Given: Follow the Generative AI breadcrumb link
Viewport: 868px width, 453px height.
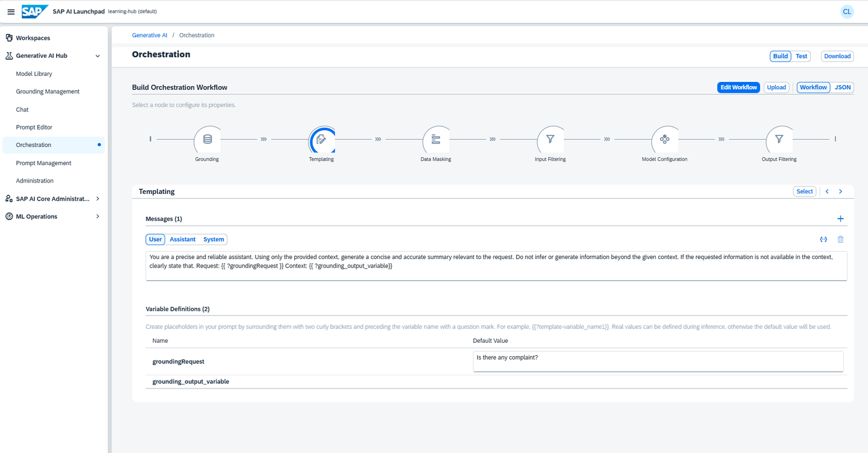Looking at the screenshot, I should click(149, 36).
